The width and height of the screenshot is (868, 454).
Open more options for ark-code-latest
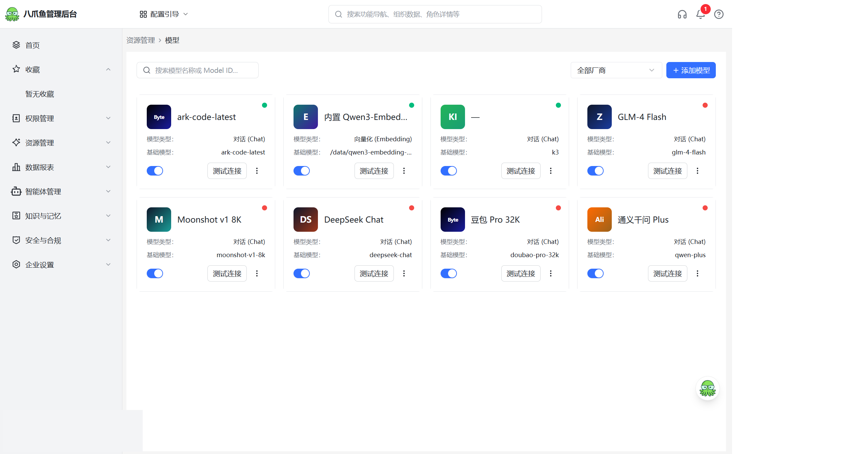tap(257, 171)
